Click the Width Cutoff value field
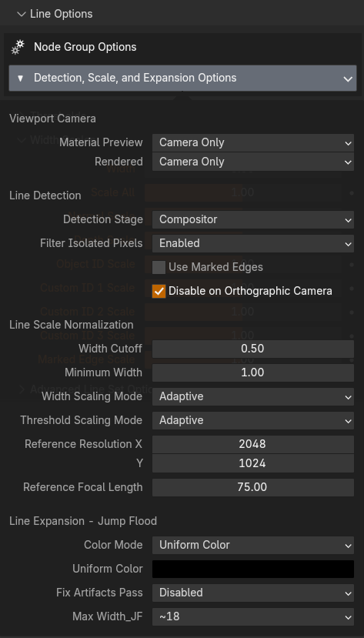 pos(253,349)
